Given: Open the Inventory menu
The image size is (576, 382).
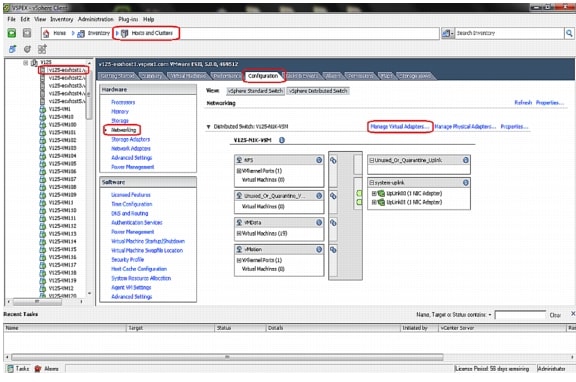Looking at the screenshot, I should 61,19.
